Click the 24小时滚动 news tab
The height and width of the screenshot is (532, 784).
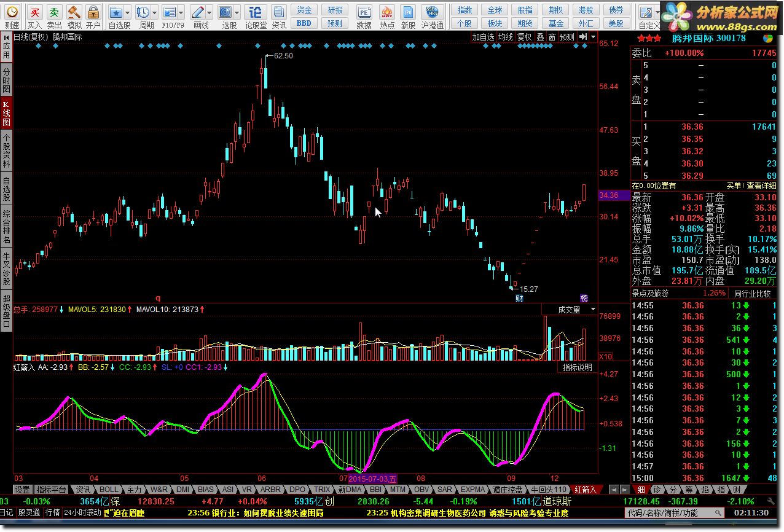click(x=82, y=513)
